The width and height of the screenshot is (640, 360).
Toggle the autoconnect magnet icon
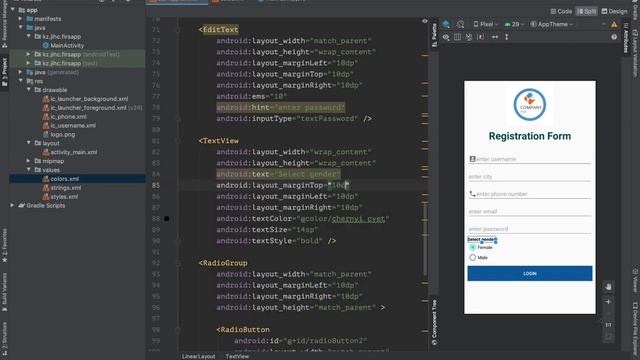469,37
